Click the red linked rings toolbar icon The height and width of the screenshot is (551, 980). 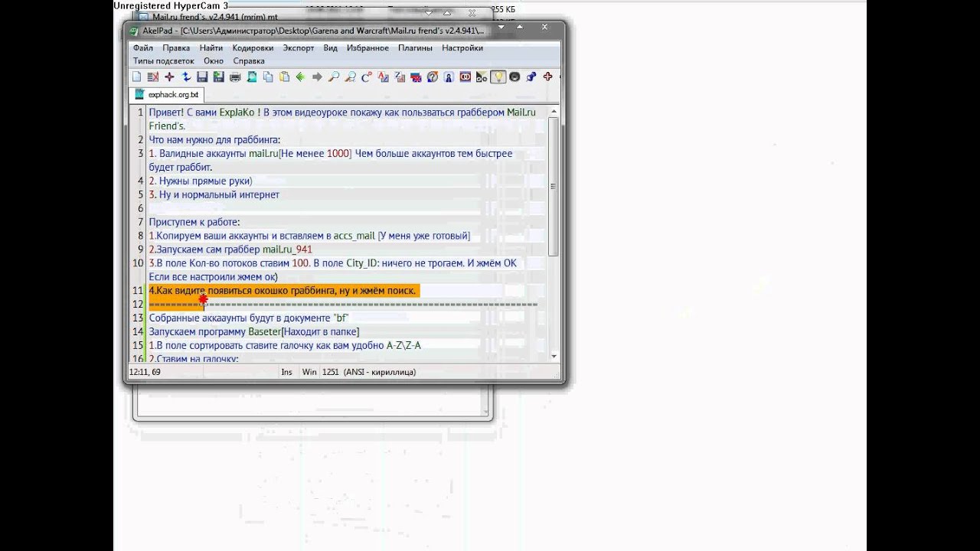(x=465, y=77)
